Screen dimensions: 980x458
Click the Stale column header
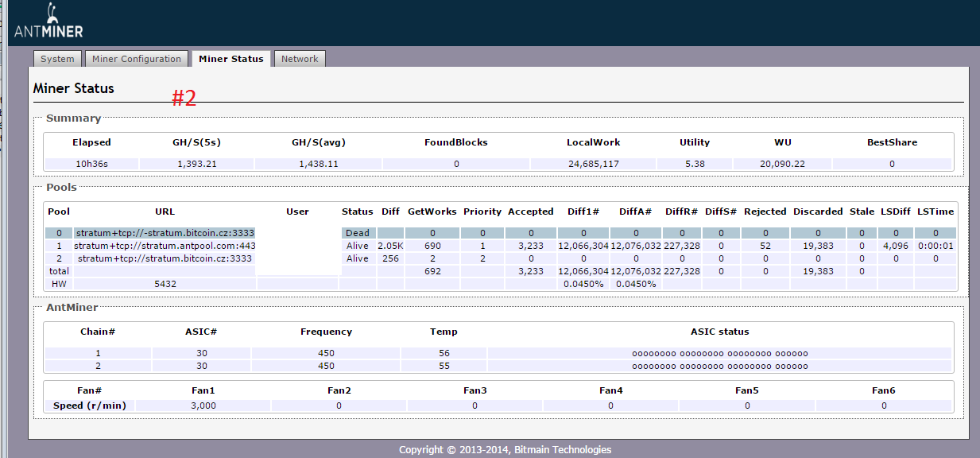[861, 212]
